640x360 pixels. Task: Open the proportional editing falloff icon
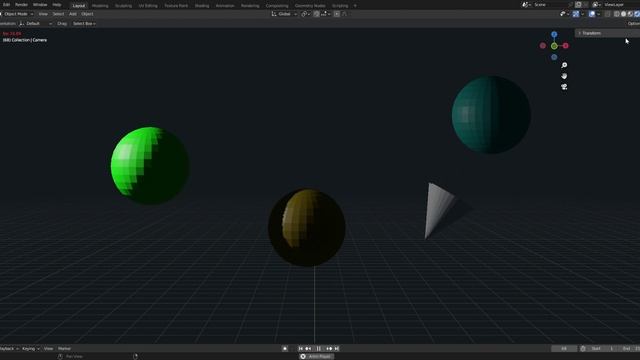click(344, 14)
